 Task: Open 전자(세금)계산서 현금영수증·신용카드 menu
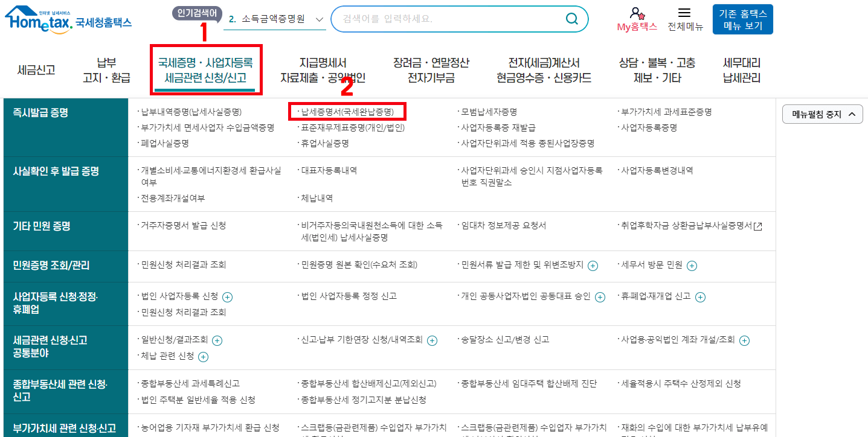[x=544, y=70]
